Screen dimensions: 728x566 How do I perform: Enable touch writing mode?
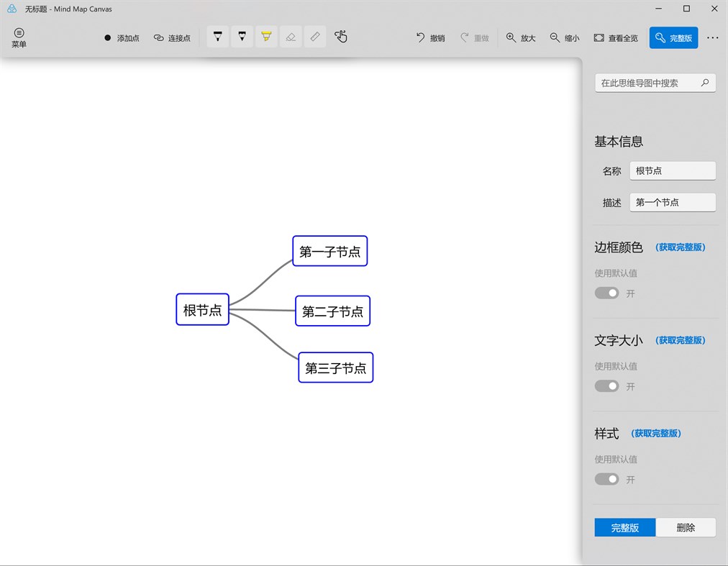click(x=340, y=36)
